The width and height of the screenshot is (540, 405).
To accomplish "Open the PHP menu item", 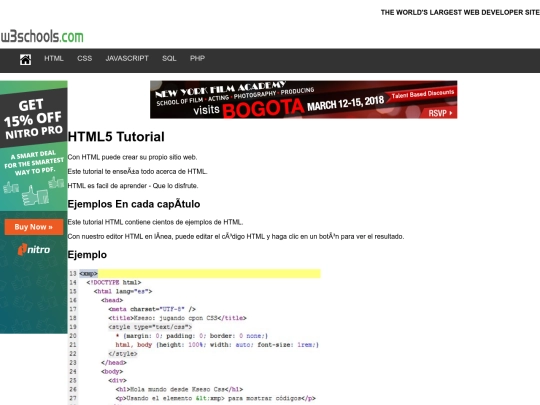I will pos(197,59).
